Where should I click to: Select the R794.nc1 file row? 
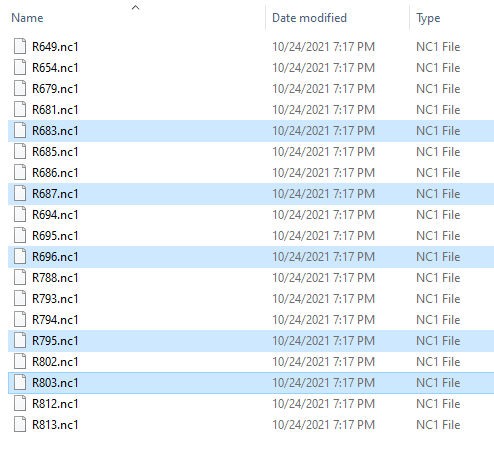[251, 320]
